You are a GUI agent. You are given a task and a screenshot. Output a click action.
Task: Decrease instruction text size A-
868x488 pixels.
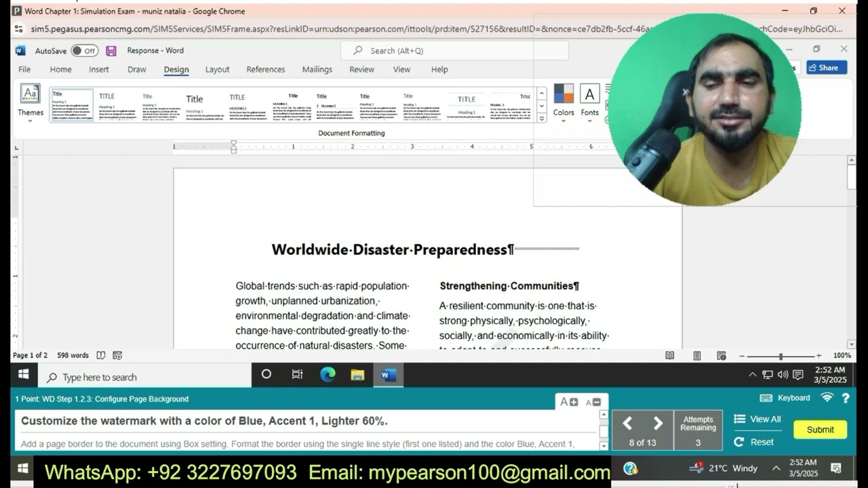(x=593, y=402)
